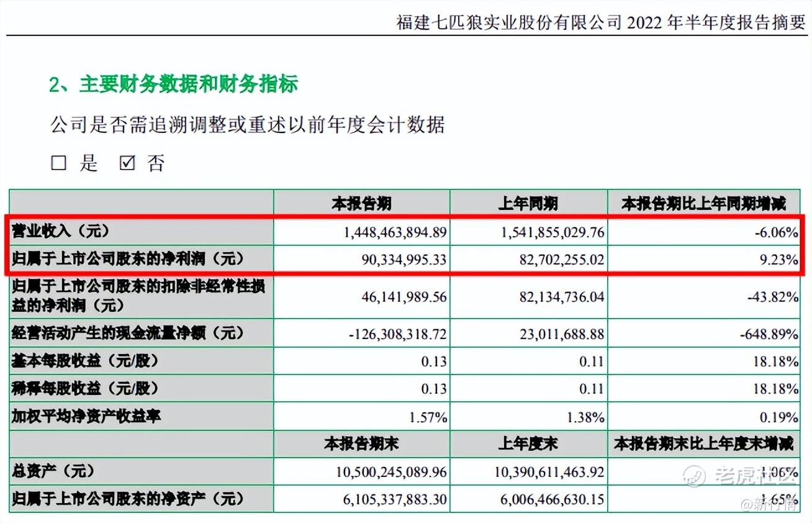Select the "本报告期末比上年度末增减" column header
812x523 pixels.
(x=704, y=443)
